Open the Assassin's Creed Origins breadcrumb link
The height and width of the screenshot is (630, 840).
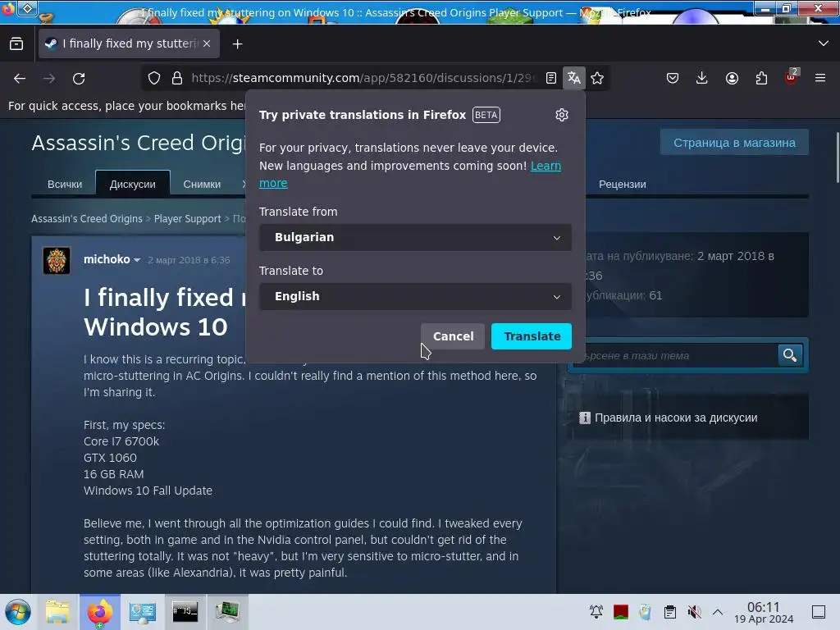tap(87, 218)
